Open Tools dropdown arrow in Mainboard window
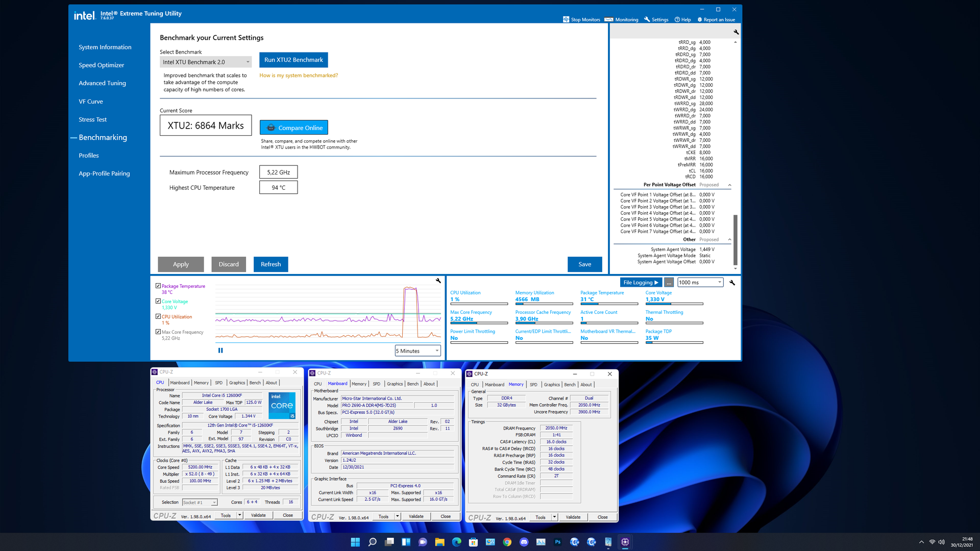980x551 pixels. (397, 516)
